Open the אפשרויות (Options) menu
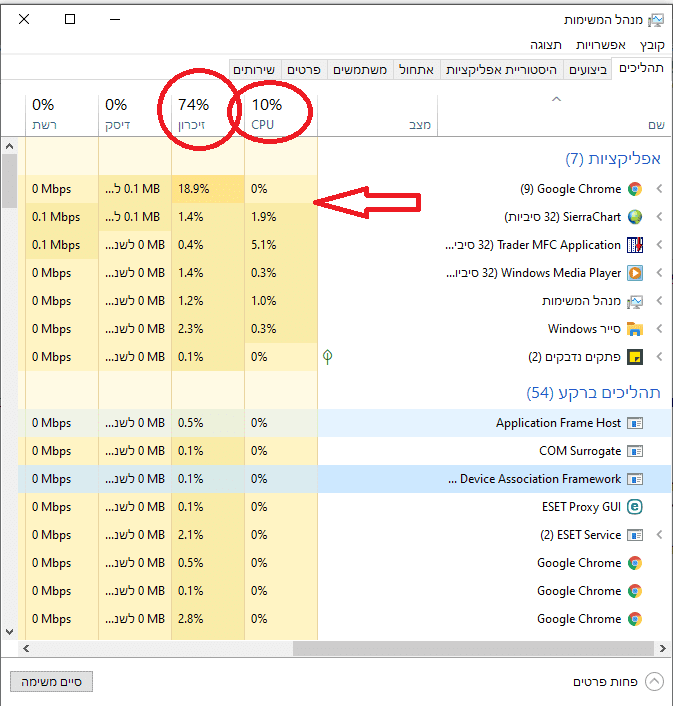 pos(601,45)
